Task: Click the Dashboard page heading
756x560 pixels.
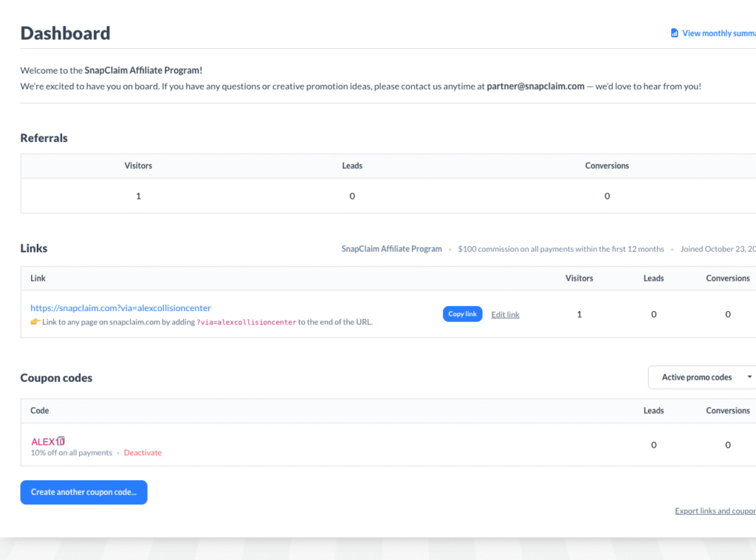Action: point(65,33)
